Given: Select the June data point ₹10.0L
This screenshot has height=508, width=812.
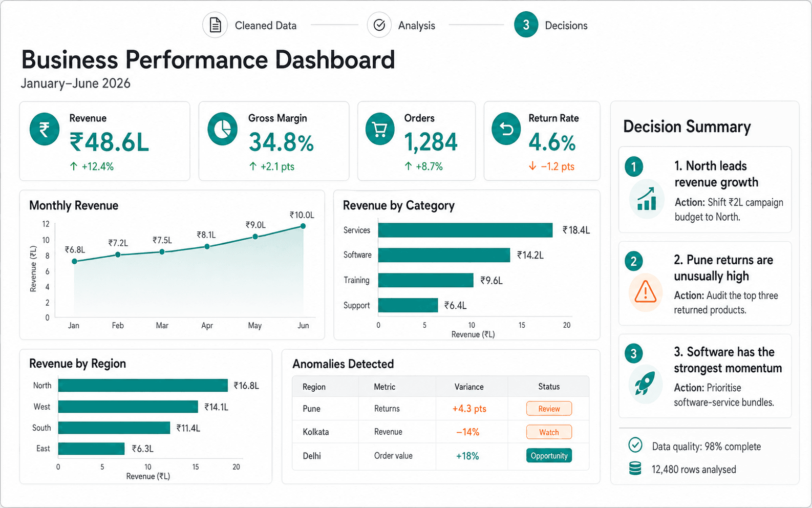Looking at the screenshot, I should [303, 226].
